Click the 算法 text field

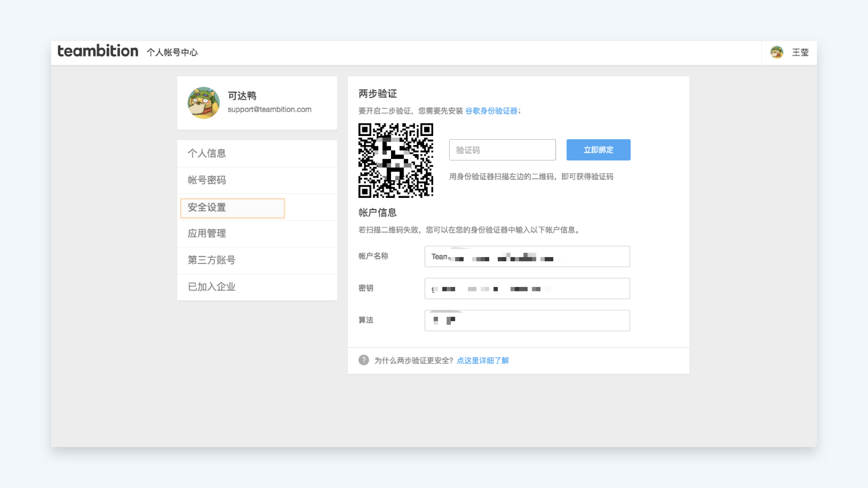527,320
